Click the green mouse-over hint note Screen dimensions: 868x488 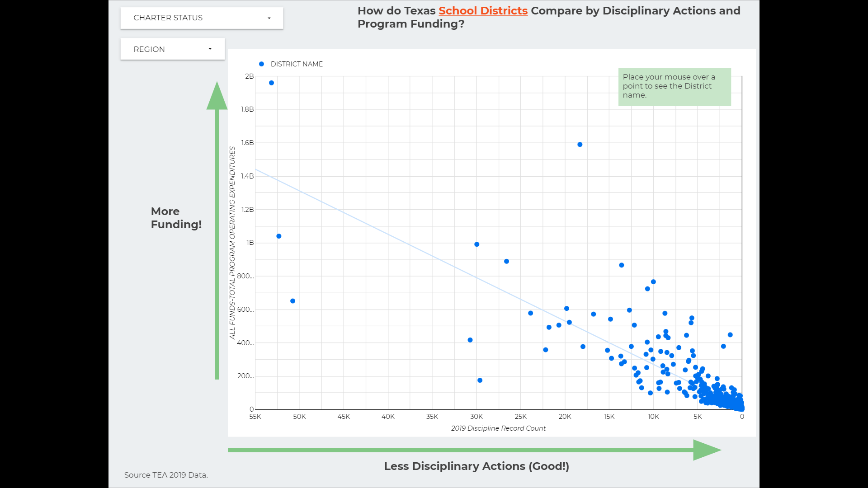click(x=674, y=87)
